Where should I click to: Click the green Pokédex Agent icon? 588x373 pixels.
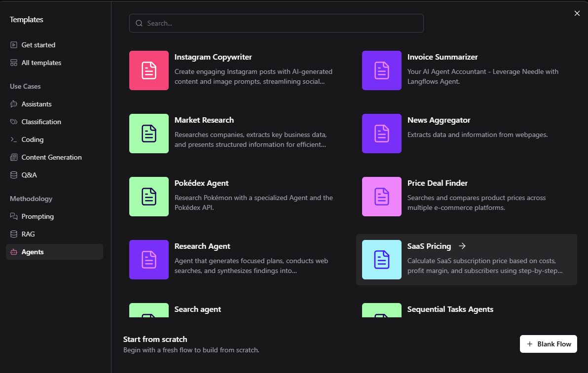click(x=148, y=197)
